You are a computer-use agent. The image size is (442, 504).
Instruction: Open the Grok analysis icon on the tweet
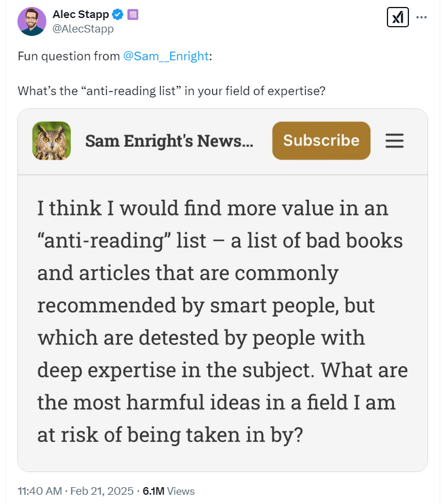[398, 17]
